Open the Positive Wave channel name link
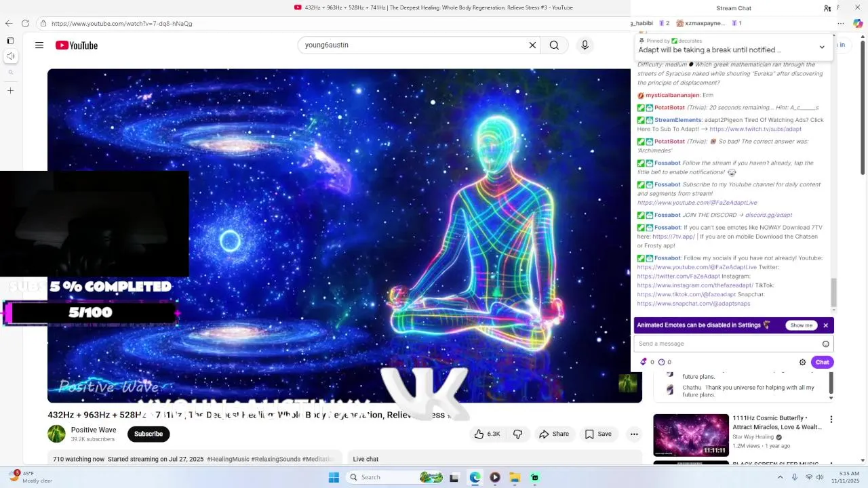This screenshot has width=868, height=488. coord(94,430)
